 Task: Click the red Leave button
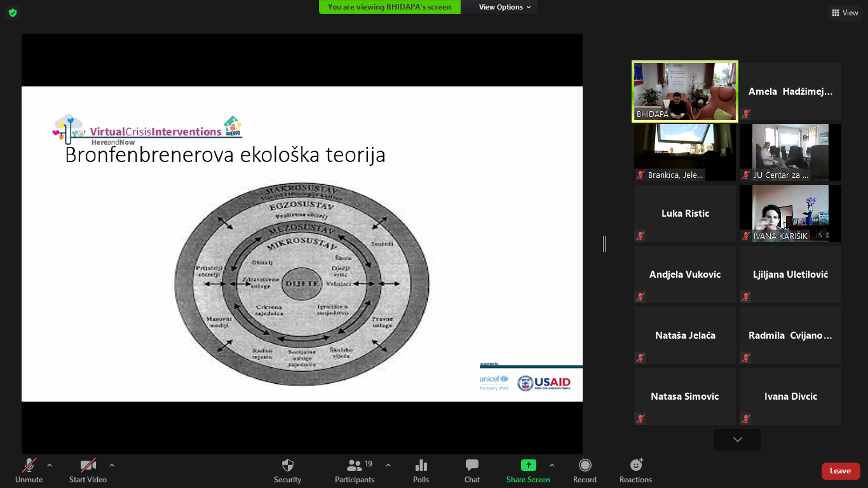click(x=840, y=471)
